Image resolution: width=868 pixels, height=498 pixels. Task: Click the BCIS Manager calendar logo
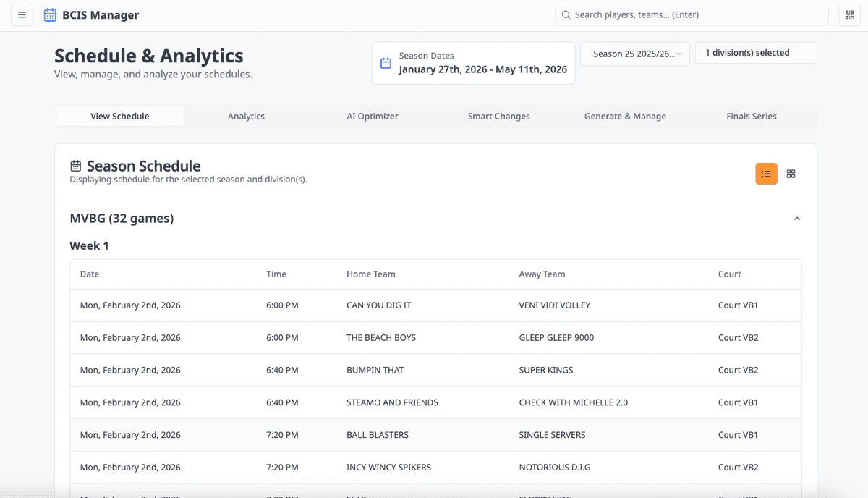[x=50, y=15]
